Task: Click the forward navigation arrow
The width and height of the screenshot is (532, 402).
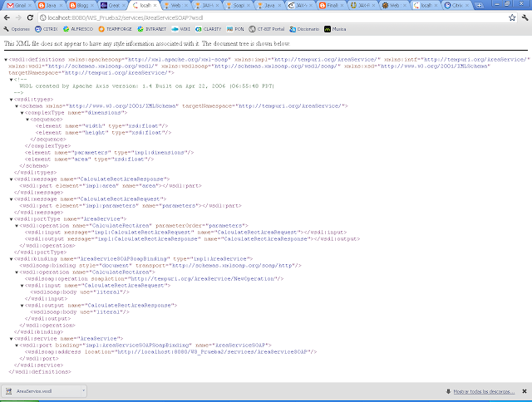Action: 18,17
